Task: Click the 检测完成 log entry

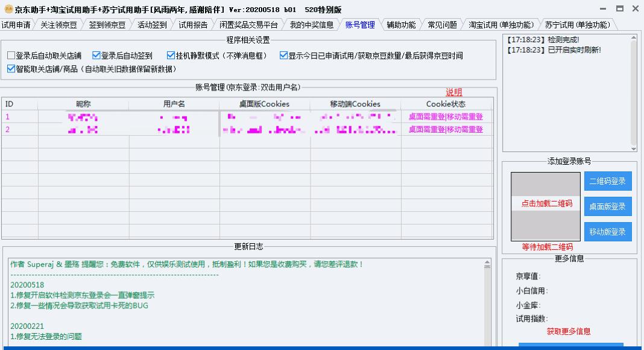Action: coord(543,40)
